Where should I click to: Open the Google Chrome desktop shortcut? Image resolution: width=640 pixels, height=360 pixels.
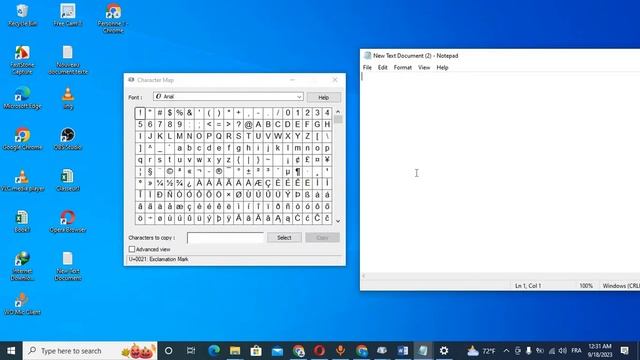coord(22,139)
